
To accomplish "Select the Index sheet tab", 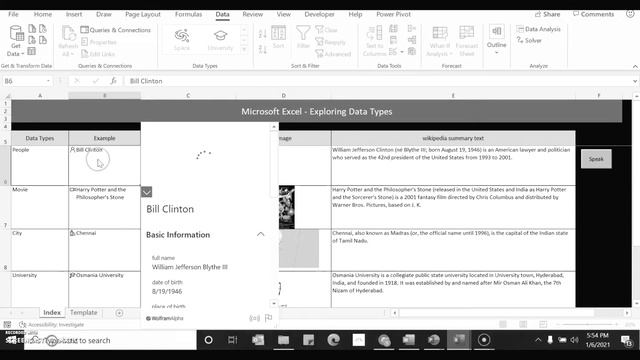I will pyautogui.click(x=52, y=312).
